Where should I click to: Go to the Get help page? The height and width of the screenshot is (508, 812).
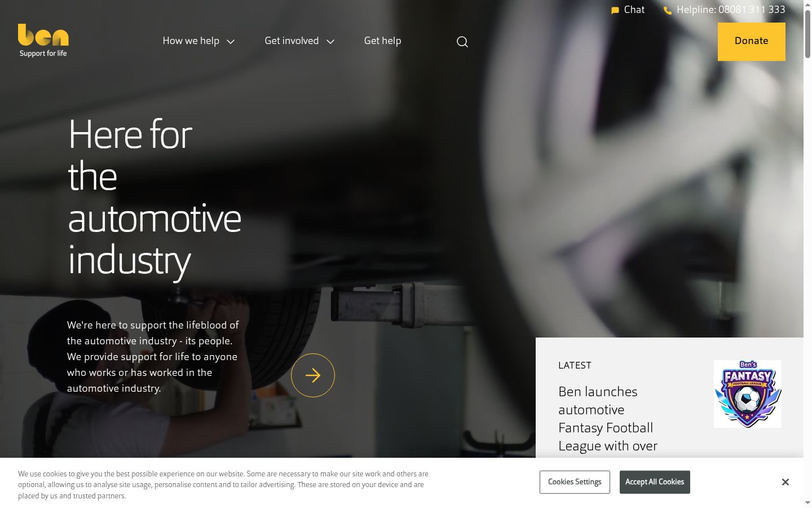pos(383,41)
